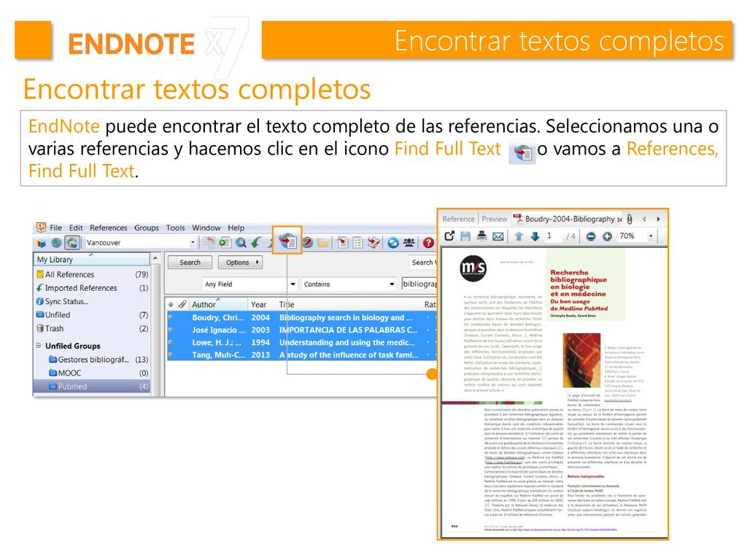
Task: Open the 70% zoom level dropdown
Action: (x=650, y=236)
